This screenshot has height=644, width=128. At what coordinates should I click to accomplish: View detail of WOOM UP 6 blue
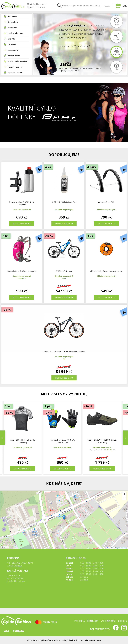(64, 297)
